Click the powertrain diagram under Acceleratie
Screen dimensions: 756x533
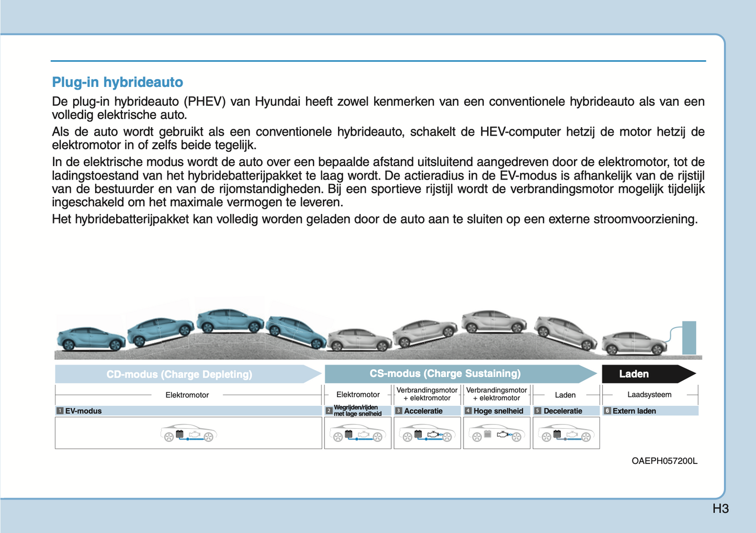[x=427, y=434]
